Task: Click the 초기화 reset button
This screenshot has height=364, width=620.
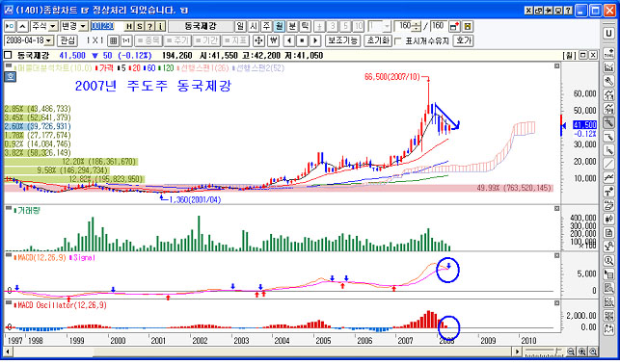Action: point(378,40)
